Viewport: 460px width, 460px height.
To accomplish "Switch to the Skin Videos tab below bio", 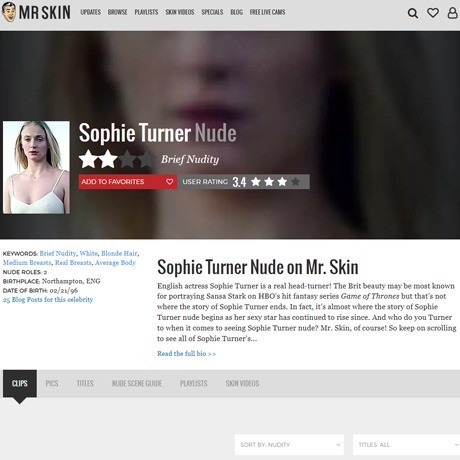I will point(242,384).
